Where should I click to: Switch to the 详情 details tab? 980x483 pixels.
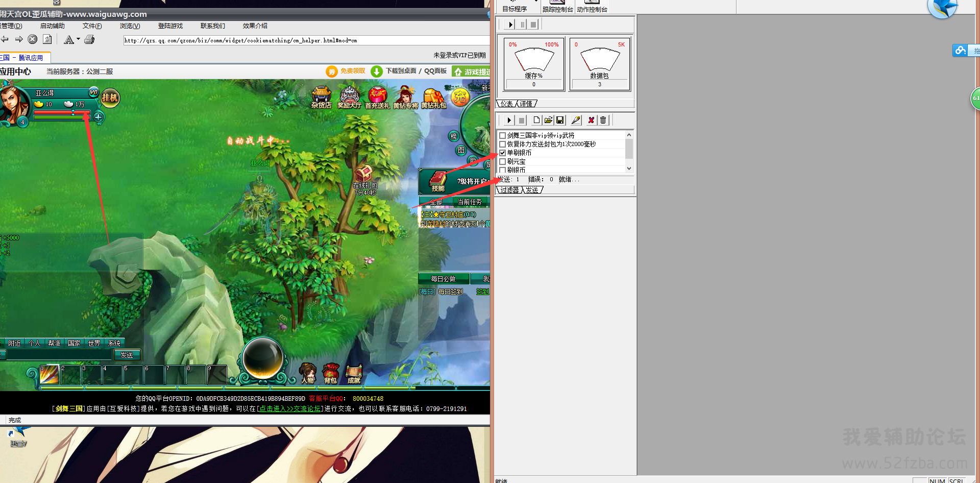point(526,104)
